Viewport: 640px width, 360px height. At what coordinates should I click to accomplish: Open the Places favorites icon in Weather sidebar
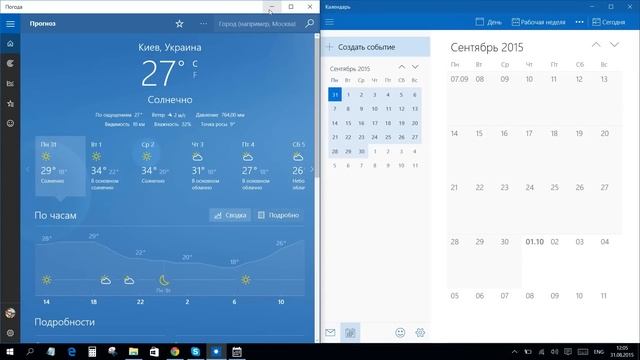pos(10,103)
